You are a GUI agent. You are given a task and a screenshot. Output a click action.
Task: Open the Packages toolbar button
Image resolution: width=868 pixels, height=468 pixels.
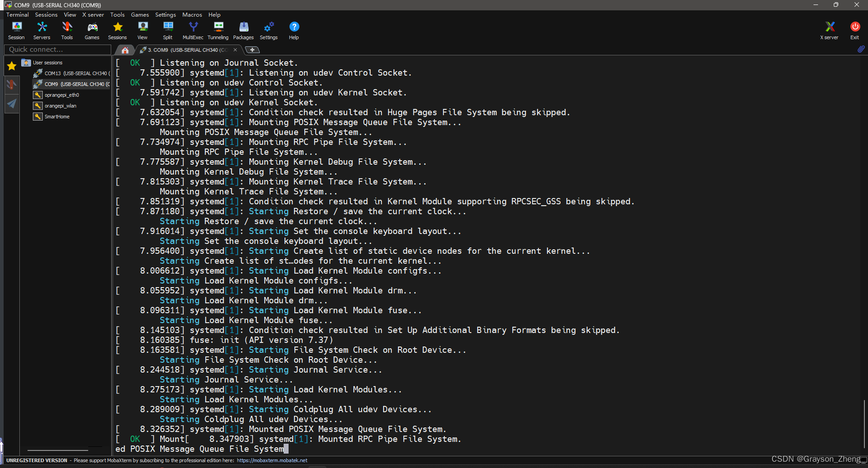pyautogui.click(x=244, y=31)
